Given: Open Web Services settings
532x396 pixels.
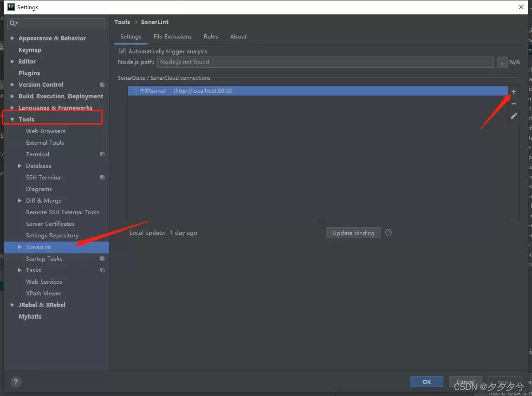Looking at the screenshot, I should tap(44, 282).
